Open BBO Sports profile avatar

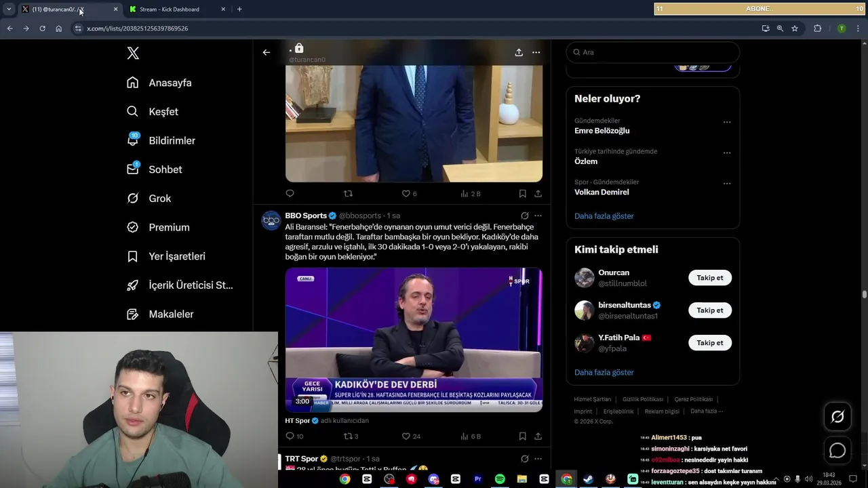(271, 220)
